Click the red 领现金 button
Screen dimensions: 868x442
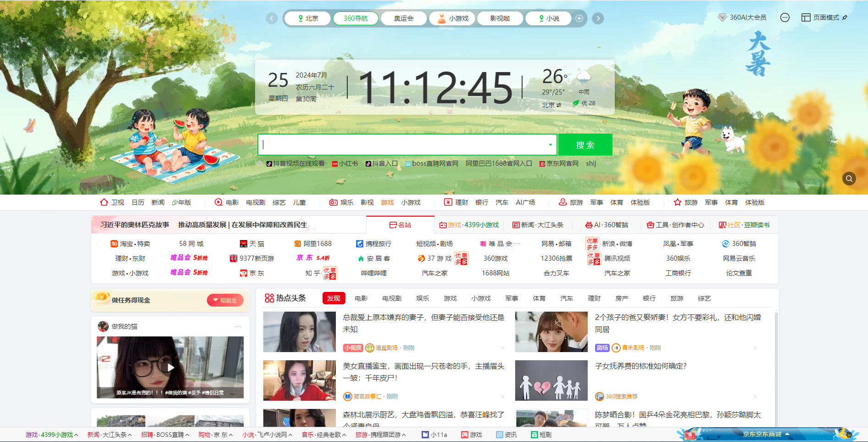pyautogui.click(x=225, y=300)
